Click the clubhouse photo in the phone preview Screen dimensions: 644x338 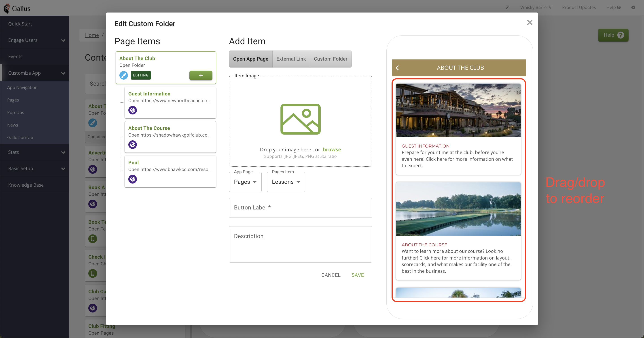458,110
